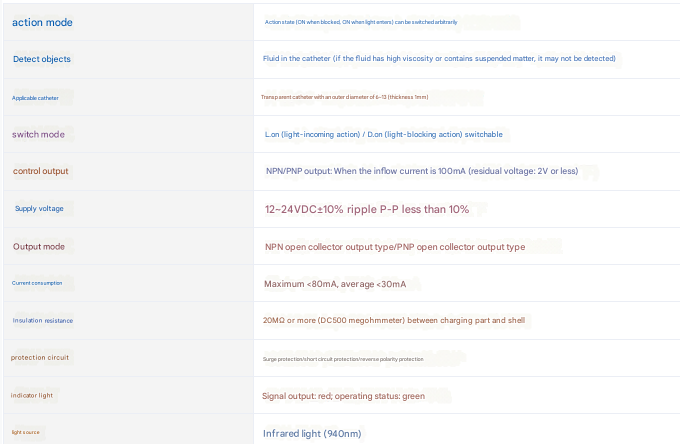
Task: Select the 'protection circuit' label cell
Action: click(x=40, y=357)
